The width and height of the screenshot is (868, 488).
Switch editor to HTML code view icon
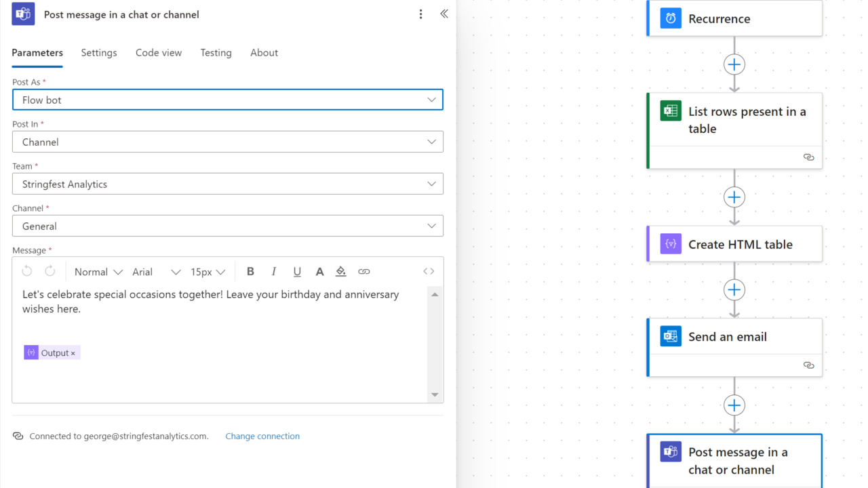click(x=429, y=272)
